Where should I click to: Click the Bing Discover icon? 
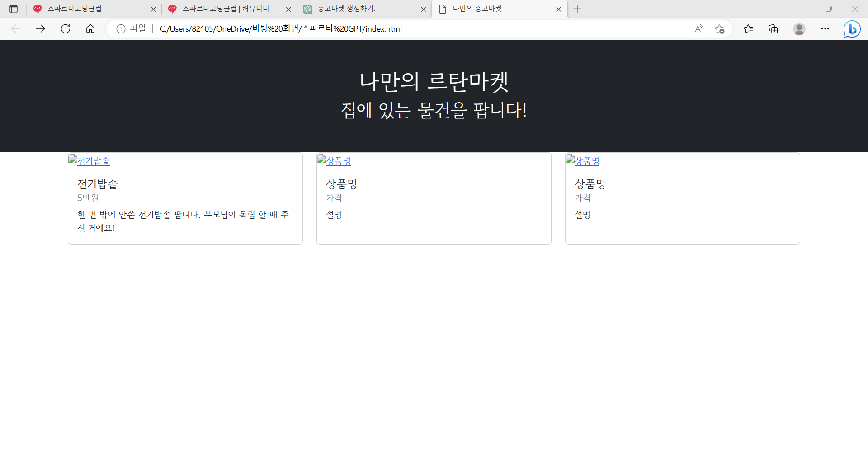coord(852,28)
